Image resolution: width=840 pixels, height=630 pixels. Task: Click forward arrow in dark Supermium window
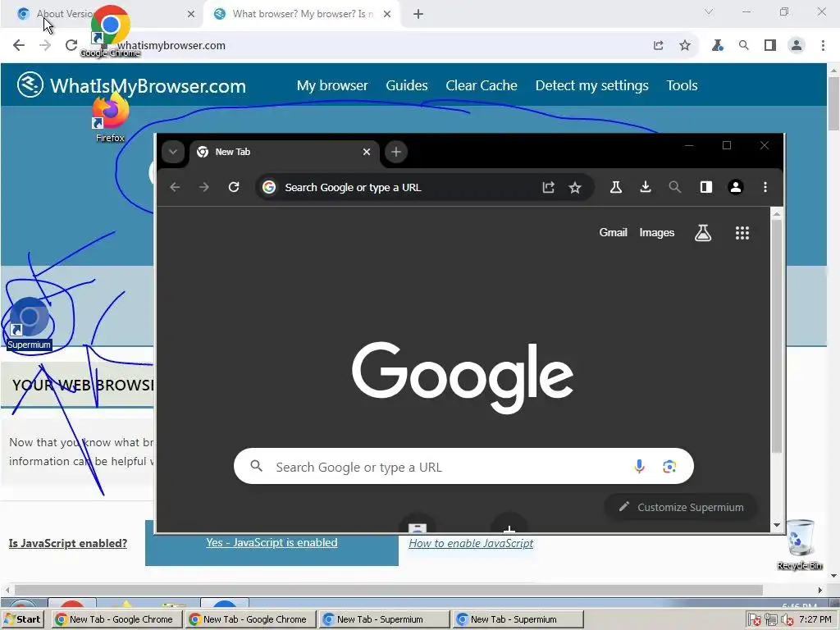tap(204, 187)
